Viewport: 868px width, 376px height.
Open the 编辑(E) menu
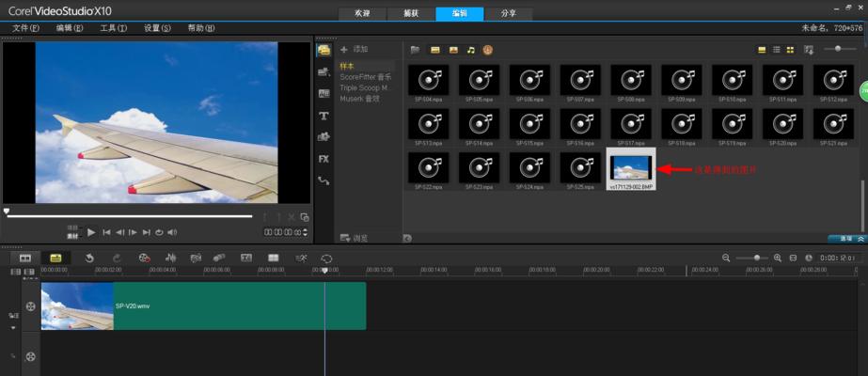point(70,27)
